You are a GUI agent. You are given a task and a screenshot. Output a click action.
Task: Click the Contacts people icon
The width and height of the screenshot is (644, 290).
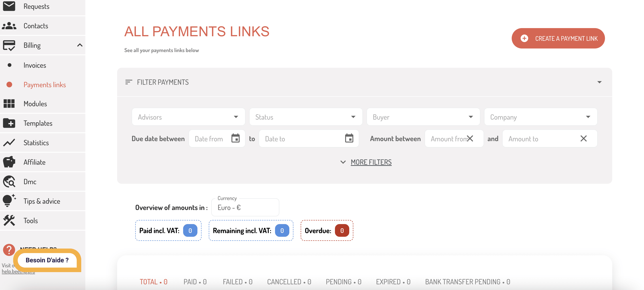pos(9,26)
